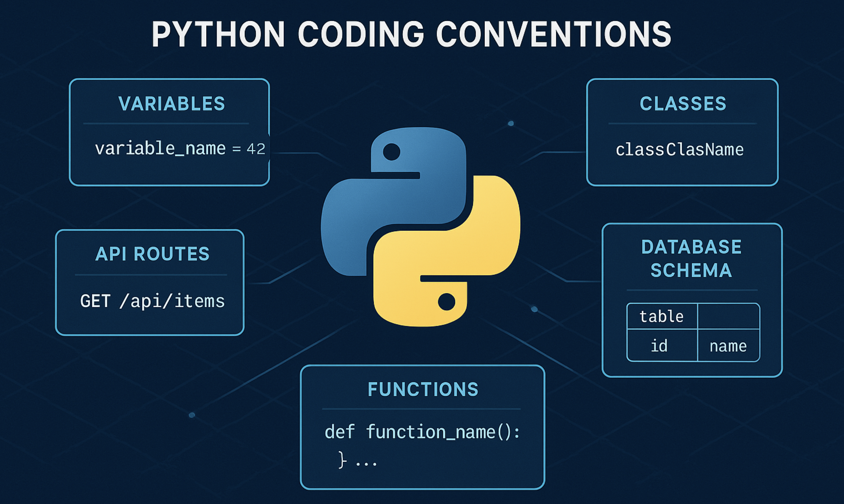This screenshot has width=844, height=504.
Task: Select the "API ROUTES" card heading
Action: [152, 254]
